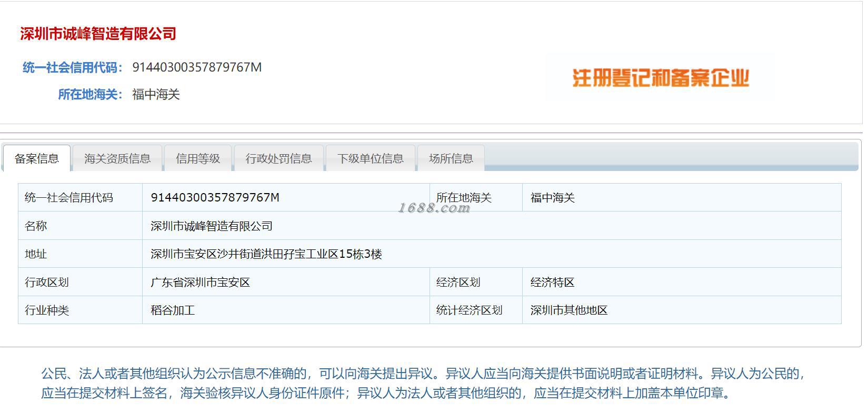Screen dimensions: 868x413
Task: Click blue 统一社会信用代码: label in header
Action: coord(73,67)
